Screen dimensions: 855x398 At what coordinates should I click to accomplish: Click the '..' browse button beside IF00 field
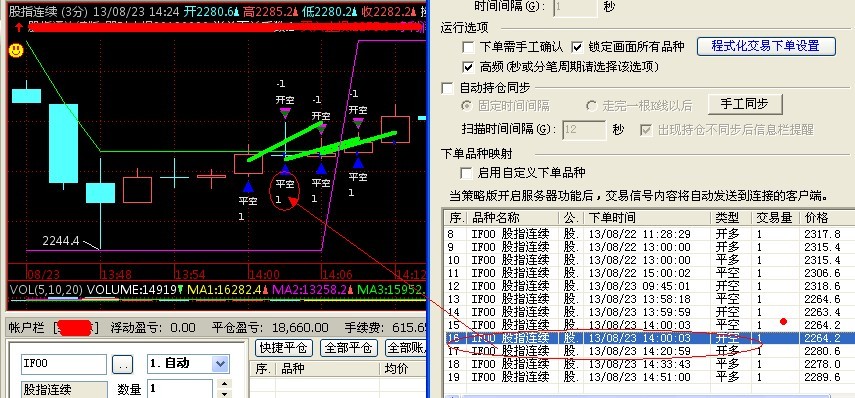coord(122,365)
